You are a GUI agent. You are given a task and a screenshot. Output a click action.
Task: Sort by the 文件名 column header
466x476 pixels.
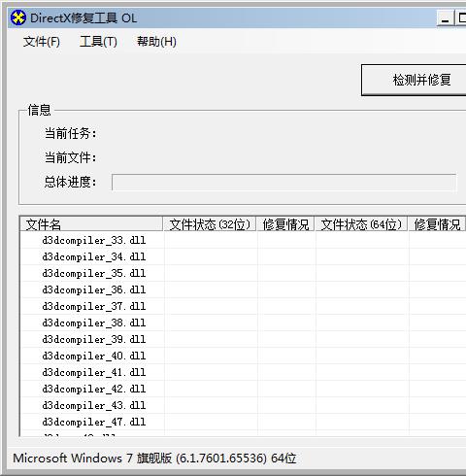(x=91, y=224)
